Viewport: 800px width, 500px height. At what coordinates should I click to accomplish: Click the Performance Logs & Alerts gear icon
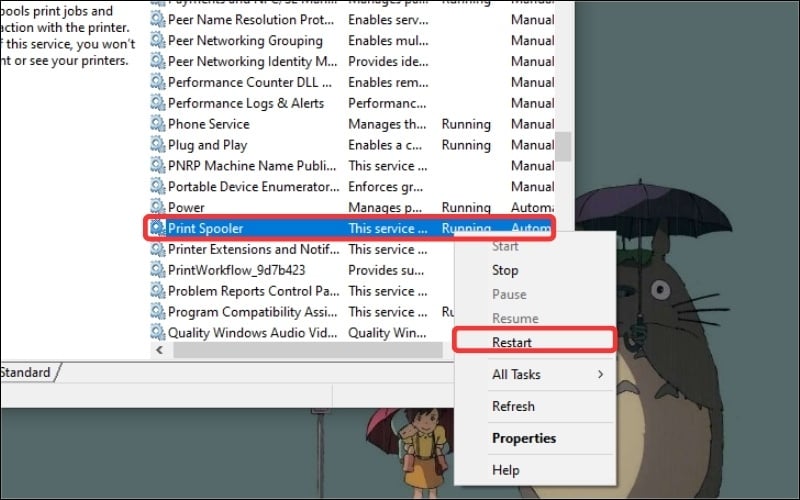coord(157,103)
